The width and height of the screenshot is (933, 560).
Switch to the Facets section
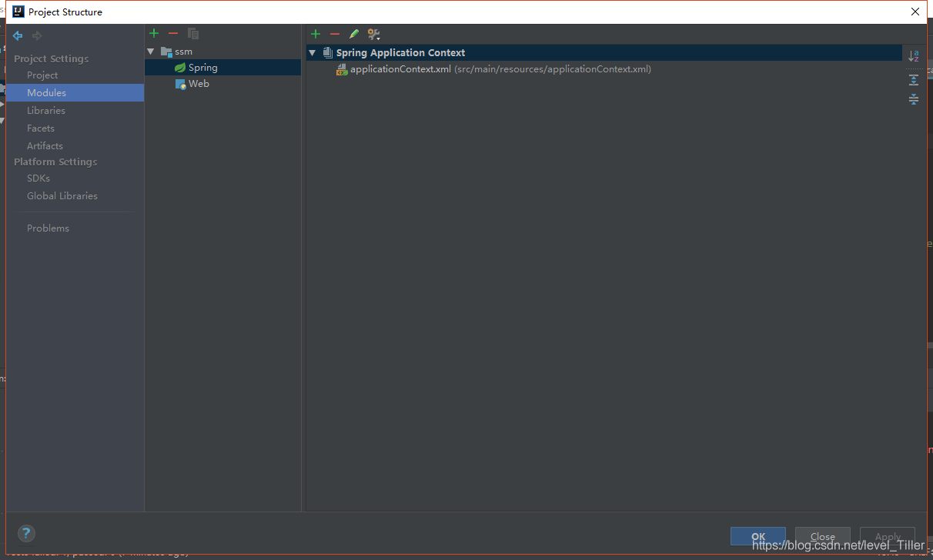(41, 128)
